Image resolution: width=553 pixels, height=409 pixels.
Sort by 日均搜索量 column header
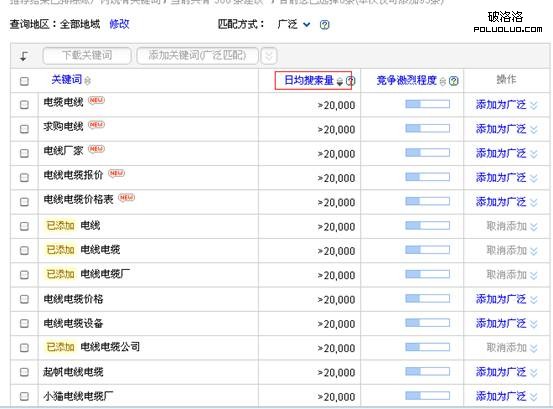point(309,80)
